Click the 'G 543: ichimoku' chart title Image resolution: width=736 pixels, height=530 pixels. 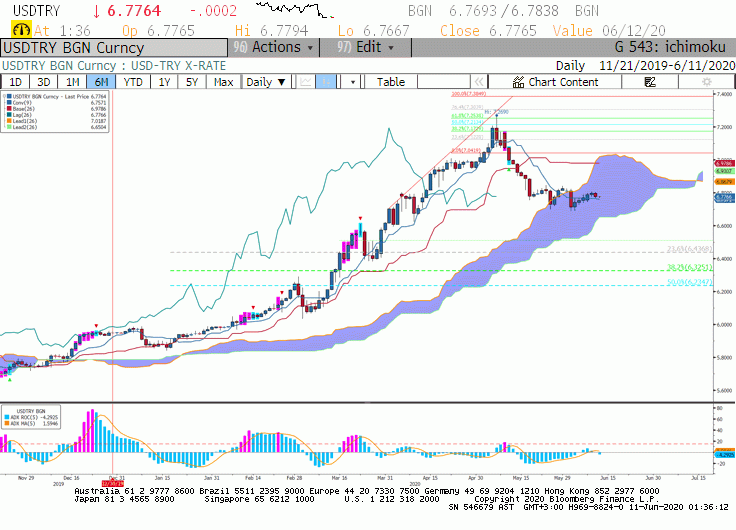[x=670, y=47]
